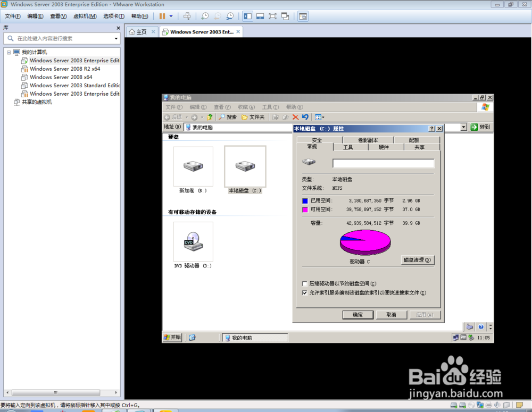This screenshot has width=532, height=412.
Task: Open the snapshot manager
Action: pos(230,16)
